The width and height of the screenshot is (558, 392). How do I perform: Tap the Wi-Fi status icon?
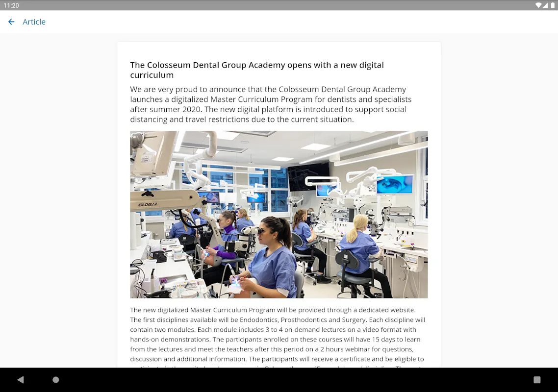(538, 5)
